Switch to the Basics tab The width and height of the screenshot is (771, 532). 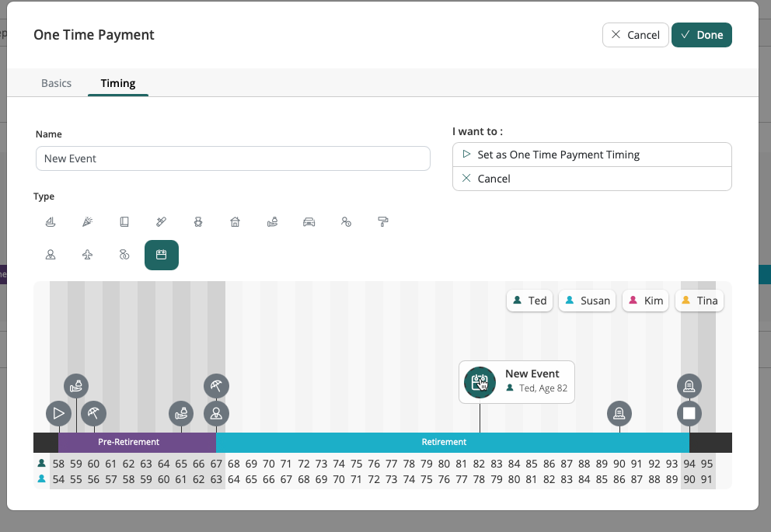tap(56, 83)
